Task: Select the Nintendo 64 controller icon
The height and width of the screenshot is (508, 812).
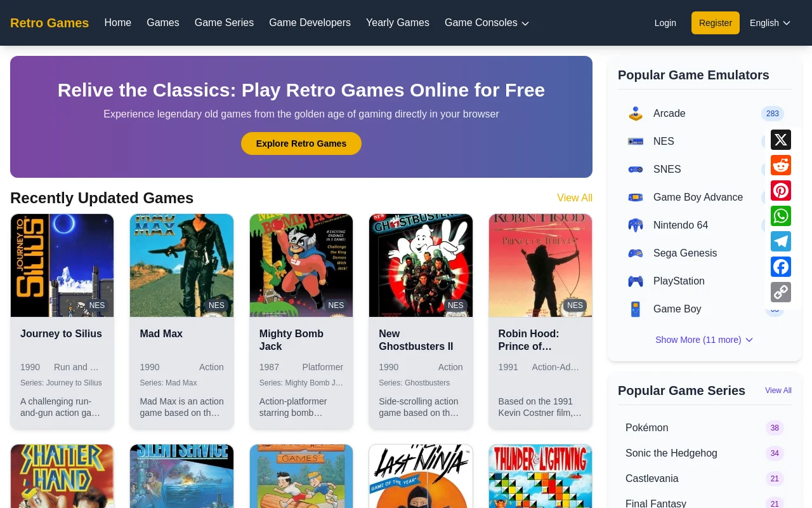Action: [x=636, y=225]
